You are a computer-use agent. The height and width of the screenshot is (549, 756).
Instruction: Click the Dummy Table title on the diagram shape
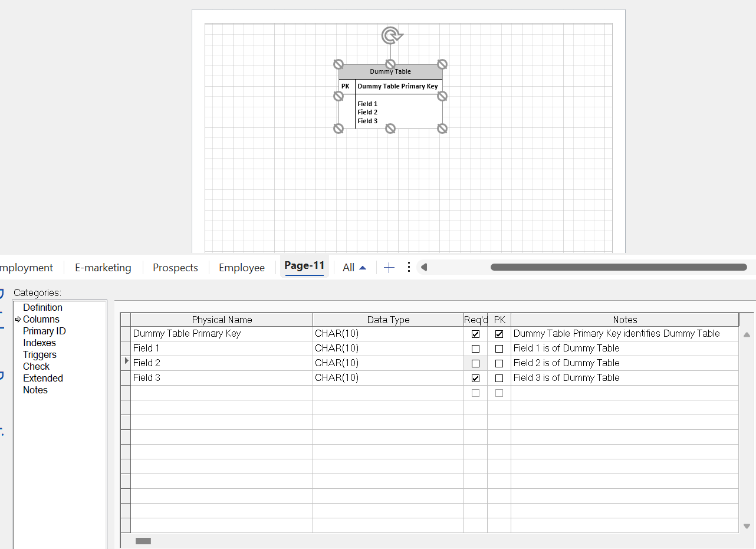[x=390, y=71]
